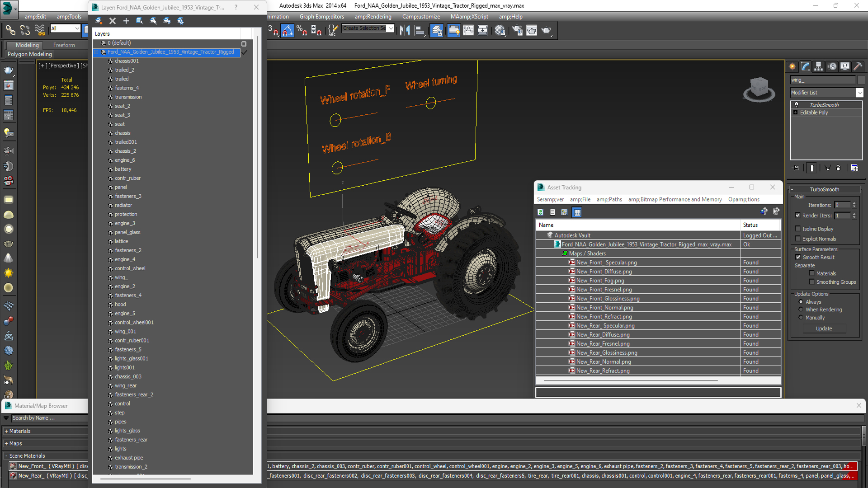Click Remove Modifier trash icon
The image size is (868, 488).
tap(839, 168)
